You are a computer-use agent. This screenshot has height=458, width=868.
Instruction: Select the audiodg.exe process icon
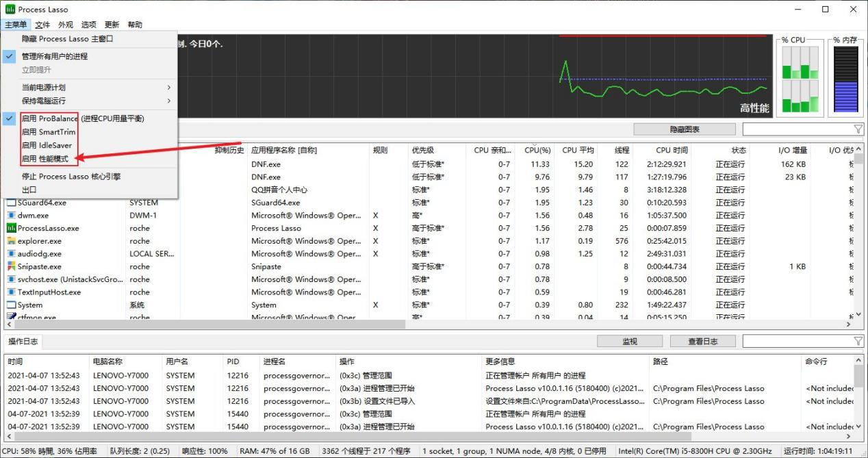(x=11, y=254)
